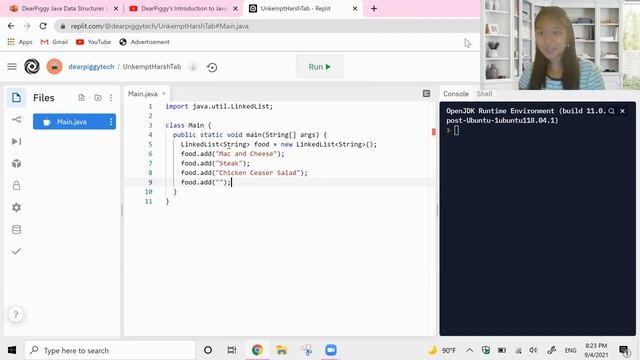Open the help question mark button
The width and height of the screenshot is (640, 360).
tap(16, 314)
